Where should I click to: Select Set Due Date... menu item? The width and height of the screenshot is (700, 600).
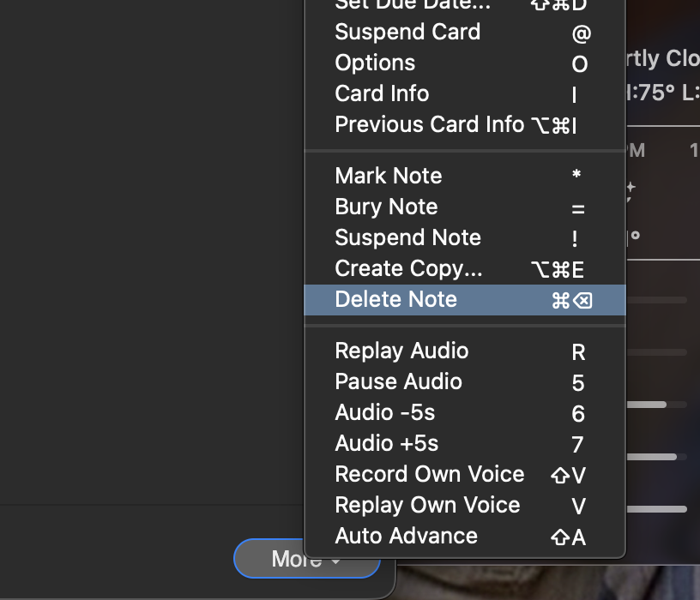(465, 5)
